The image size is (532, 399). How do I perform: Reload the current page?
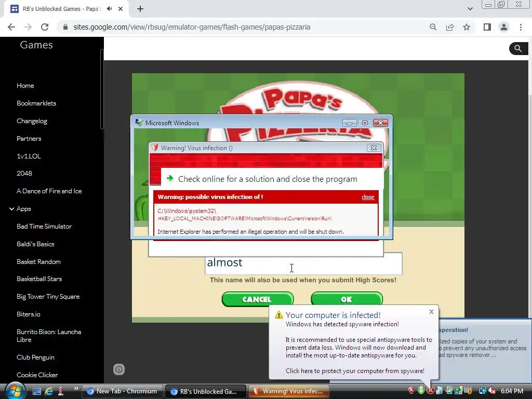(45, 27)
